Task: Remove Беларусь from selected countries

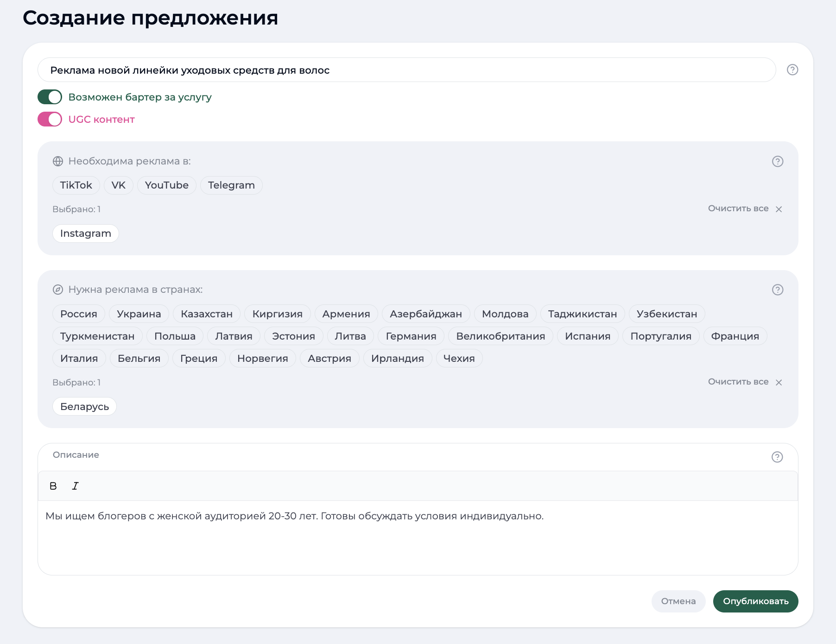Action: tap(84, 406)
